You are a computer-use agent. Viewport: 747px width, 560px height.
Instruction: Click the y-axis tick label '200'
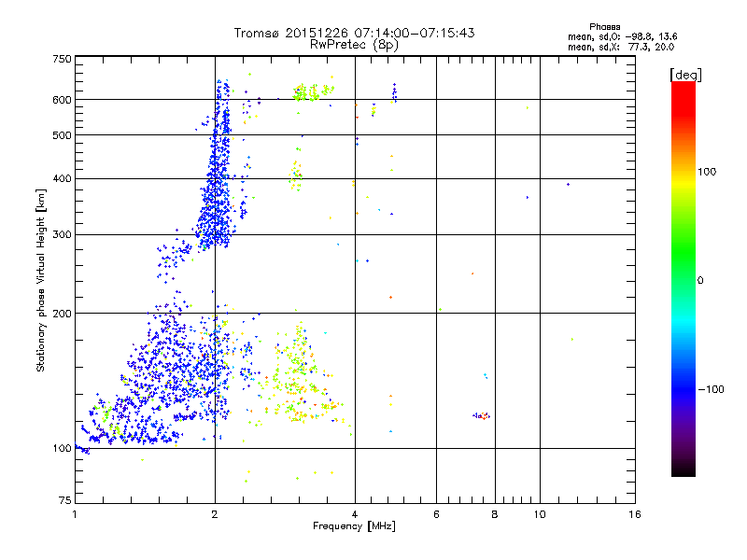point(62,314)
